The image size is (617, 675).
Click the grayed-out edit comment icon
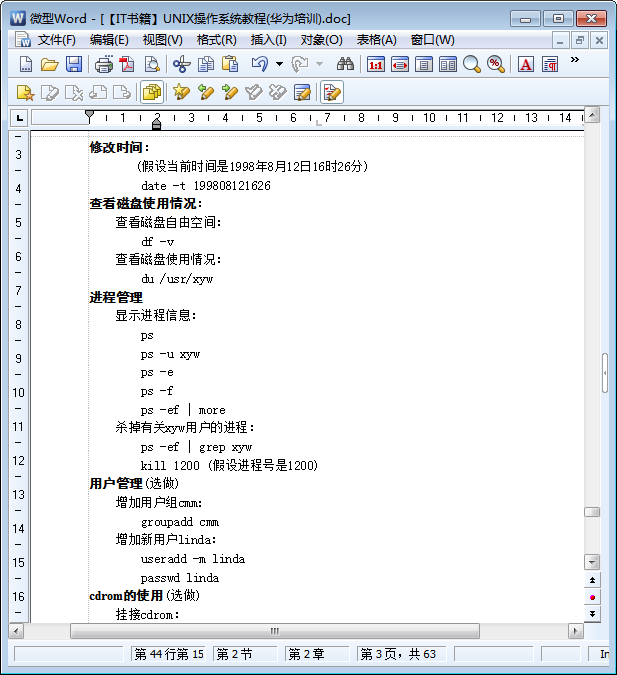pos(50,92)
